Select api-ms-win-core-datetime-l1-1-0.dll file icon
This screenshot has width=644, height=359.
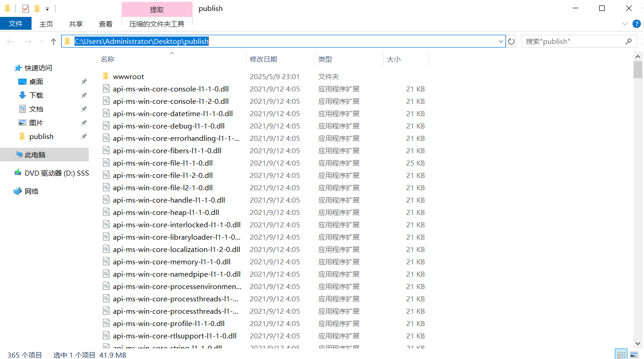[x=106, y=113]
